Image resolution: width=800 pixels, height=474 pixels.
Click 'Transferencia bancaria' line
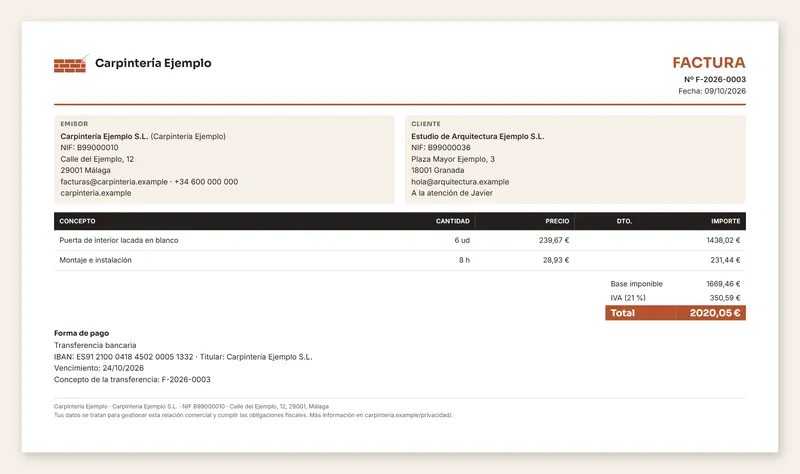click(x=95, y=345)
